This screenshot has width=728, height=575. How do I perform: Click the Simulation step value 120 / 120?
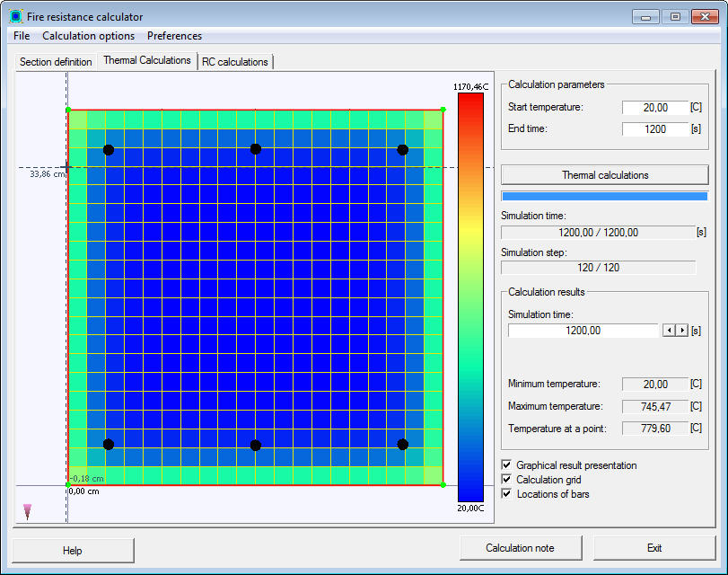click(599, 268)
